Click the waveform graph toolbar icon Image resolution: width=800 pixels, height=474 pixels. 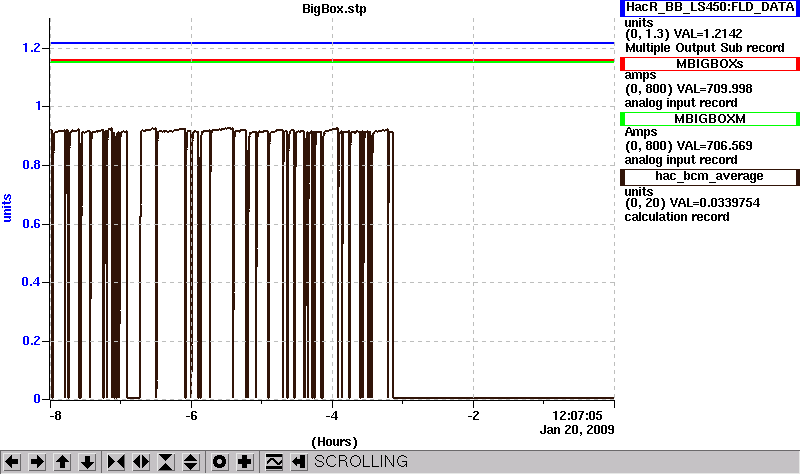(274, 462)
